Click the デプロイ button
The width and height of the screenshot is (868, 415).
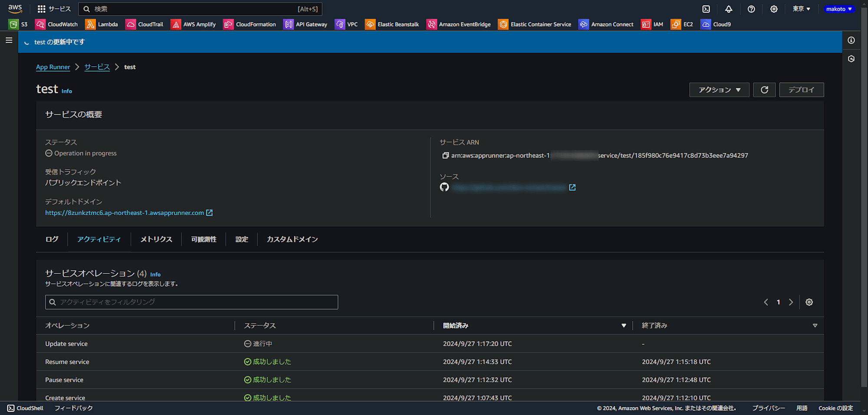click(x=801, y=90)
